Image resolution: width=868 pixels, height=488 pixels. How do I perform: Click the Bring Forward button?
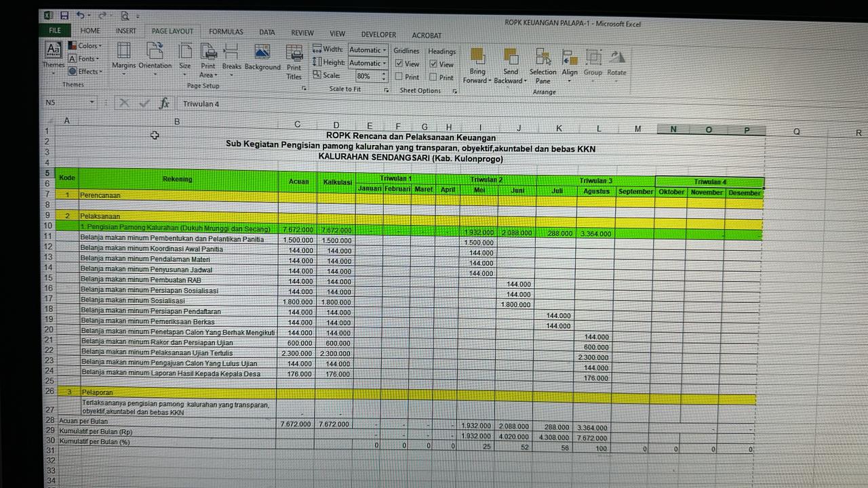[477, 64]
